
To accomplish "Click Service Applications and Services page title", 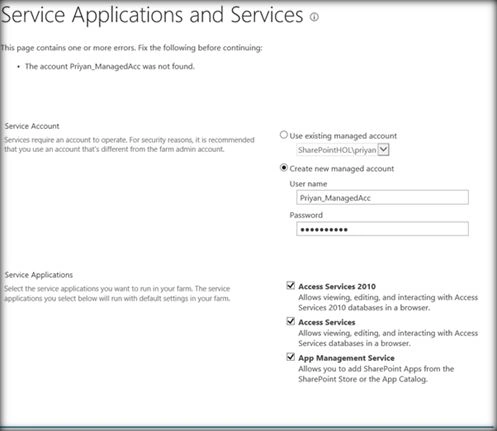I will (x=152, y=15).
